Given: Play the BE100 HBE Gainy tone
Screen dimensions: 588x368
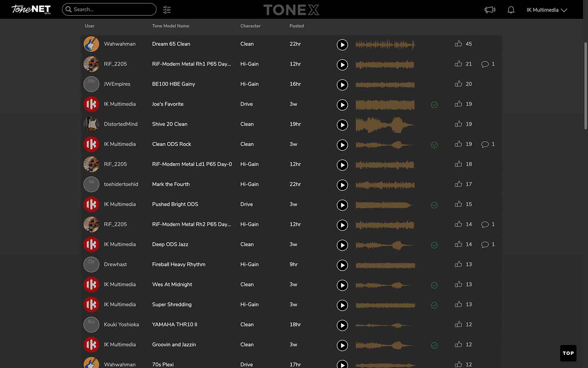Looking at the screenshot, I should point(342,85).
